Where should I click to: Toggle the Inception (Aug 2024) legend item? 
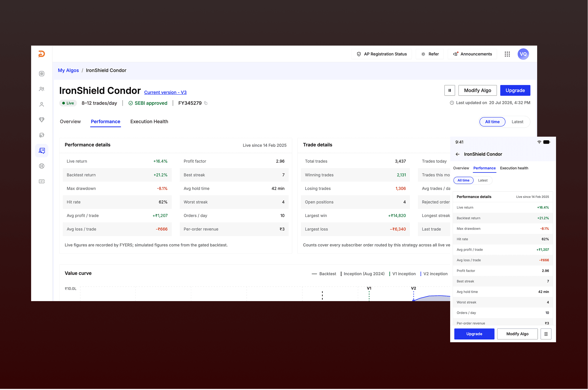pos(363,274)
